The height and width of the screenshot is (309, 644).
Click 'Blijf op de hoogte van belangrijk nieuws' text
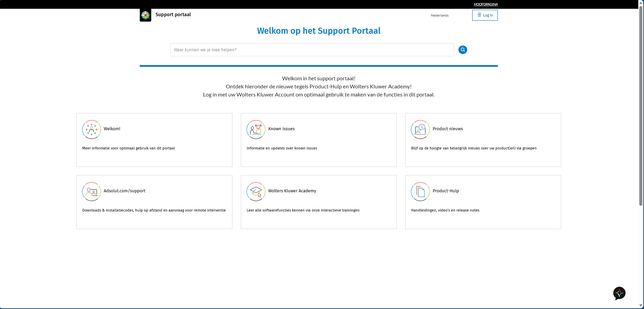[474, 148]
